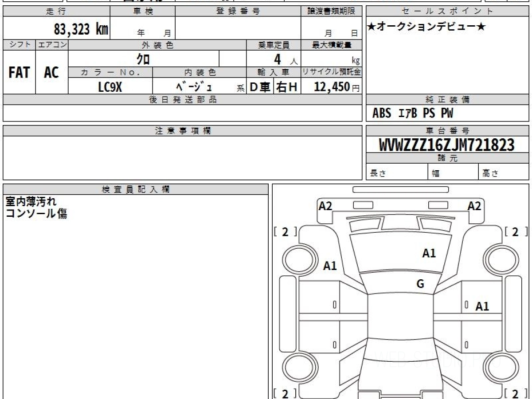Select the FAT transmission value
Image resolution: width=532 pixels, height=399 pixels.
(19, 73)
